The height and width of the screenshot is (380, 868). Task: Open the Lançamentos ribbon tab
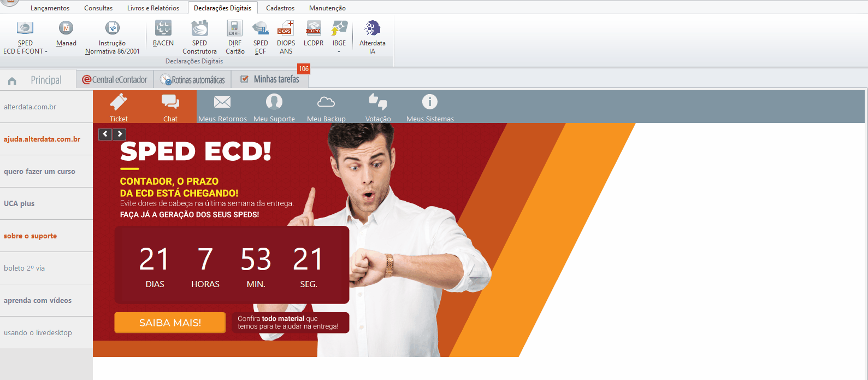(50, 8)
